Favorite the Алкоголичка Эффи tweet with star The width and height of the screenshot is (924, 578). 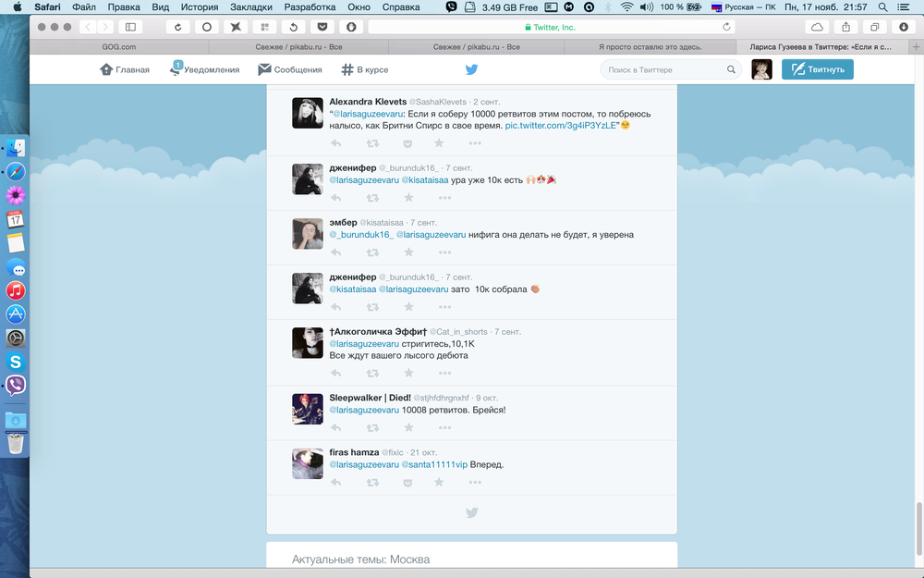click(x=408, y=374)
